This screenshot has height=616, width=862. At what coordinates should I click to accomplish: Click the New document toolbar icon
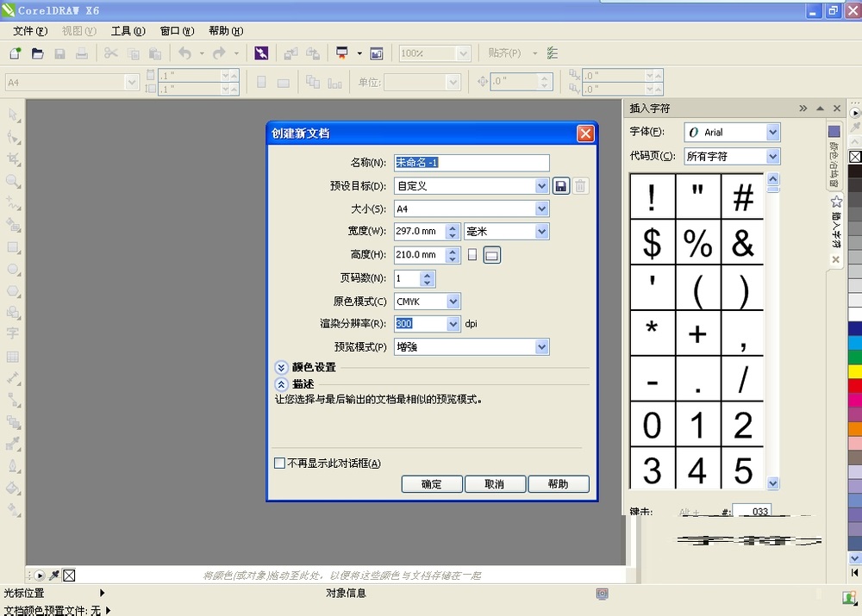point(16,53)
